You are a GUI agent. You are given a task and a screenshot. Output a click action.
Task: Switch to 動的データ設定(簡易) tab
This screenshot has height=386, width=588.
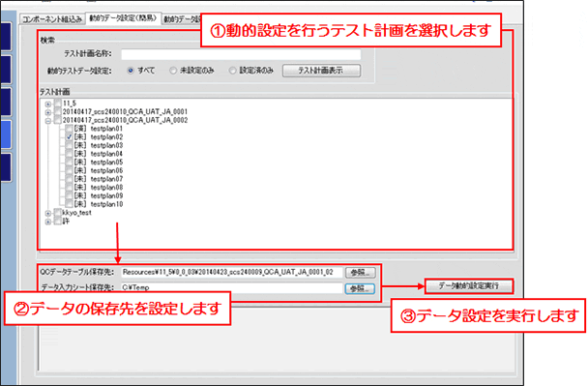point(123,18)
